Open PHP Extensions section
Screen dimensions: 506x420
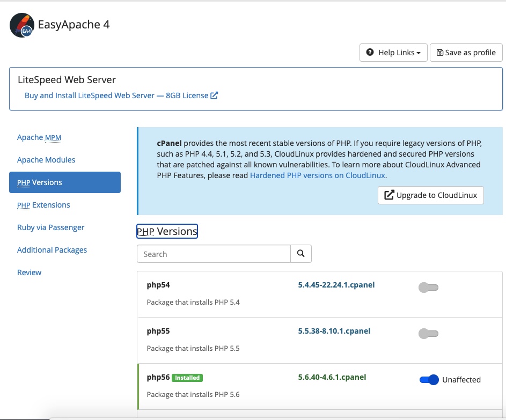(x=43, y=205)
